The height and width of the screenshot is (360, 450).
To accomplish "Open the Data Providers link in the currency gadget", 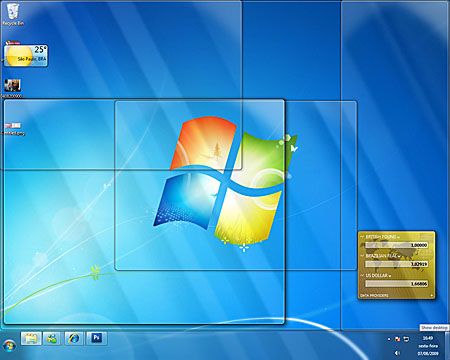I will pyautogui.click(x=374, y=295).
